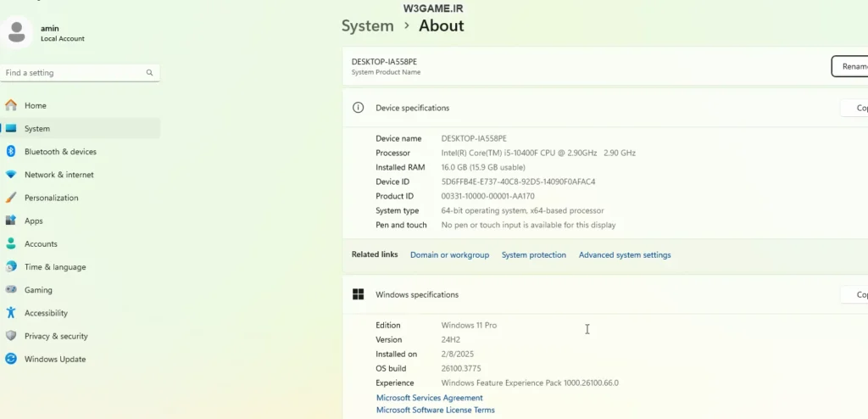Open Microsoft Services Agreement link
This screenshot has height=419, width=868.
tap(430, 398)
